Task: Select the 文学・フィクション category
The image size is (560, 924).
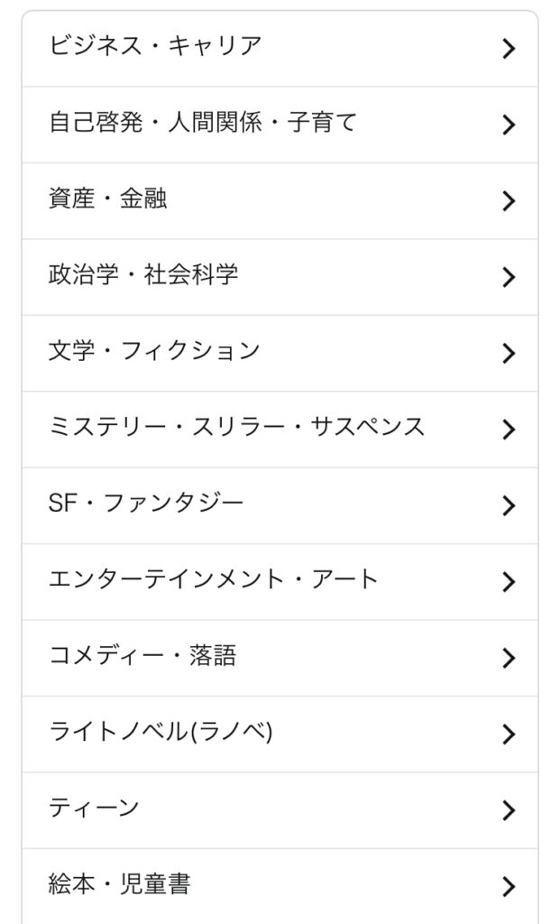Action: point(154,350)
